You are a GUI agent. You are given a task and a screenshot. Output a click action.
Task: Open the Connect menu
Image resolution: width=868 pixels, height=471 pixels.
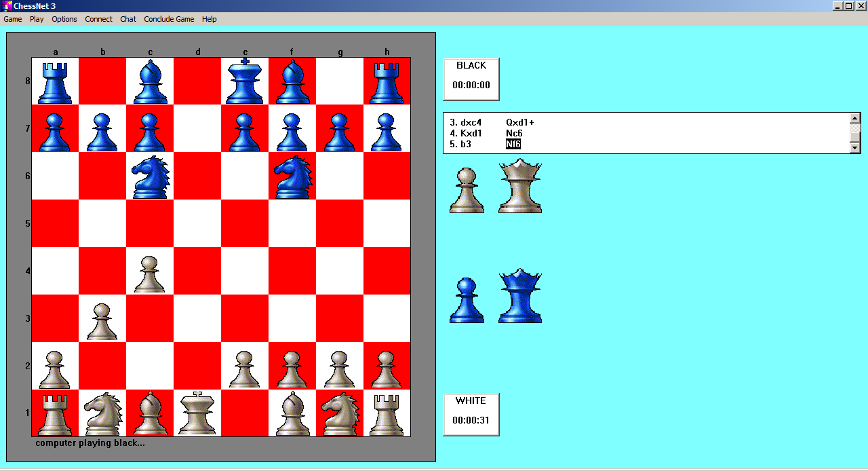pyautogui.click(x=98, y=19)
